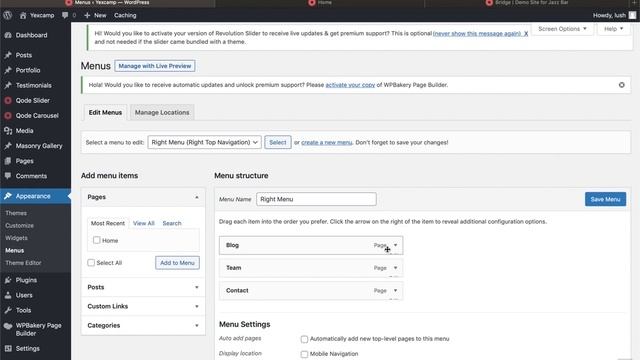The width and height of the screenshot is (640, 360).
Task: Click the Howdy user greeting
Action: pos(609,15)
